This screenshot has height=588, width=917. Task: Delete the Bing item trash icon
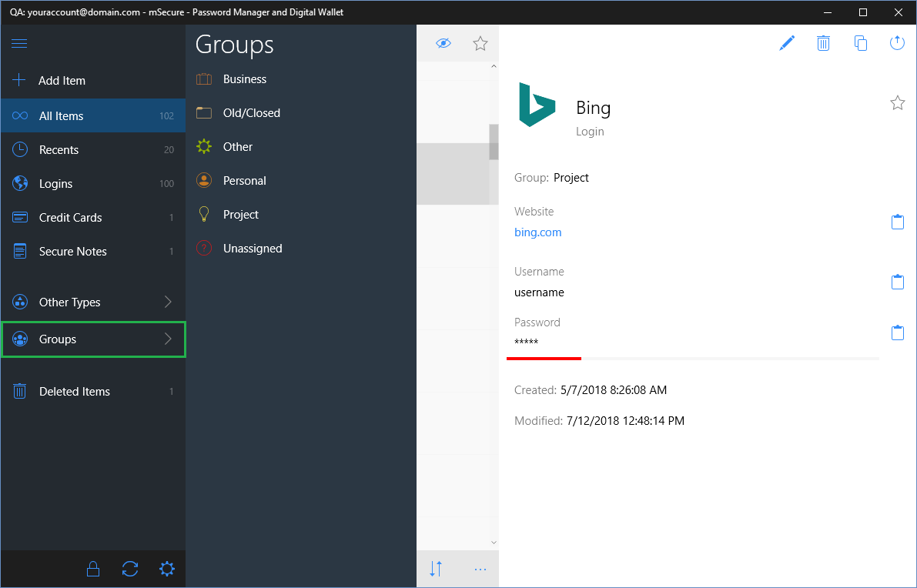point(823,42)
